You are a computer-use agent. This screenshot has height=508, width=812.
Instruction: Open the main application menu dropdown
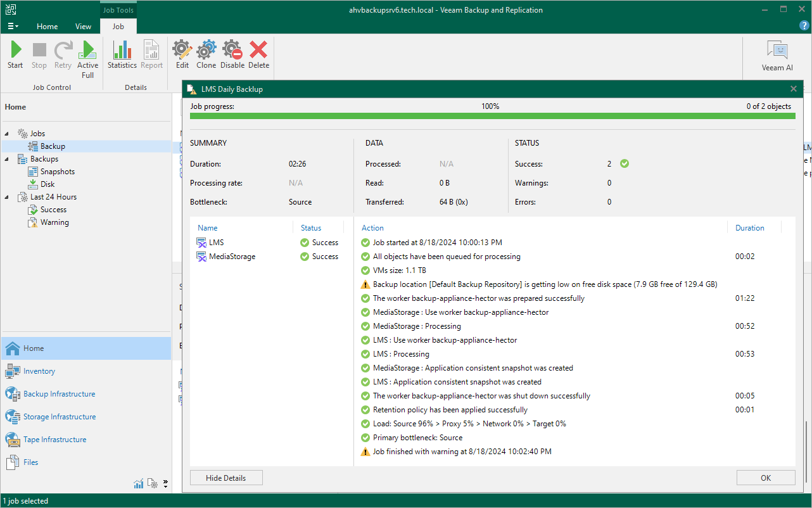click(13, 26)
